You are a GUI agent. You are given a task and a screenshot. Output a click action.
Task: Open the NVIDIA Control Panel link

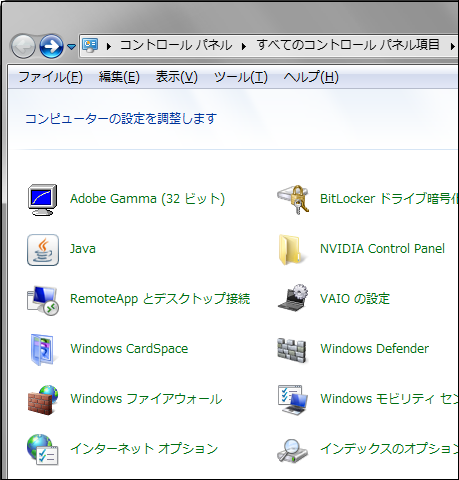point(382,249)
